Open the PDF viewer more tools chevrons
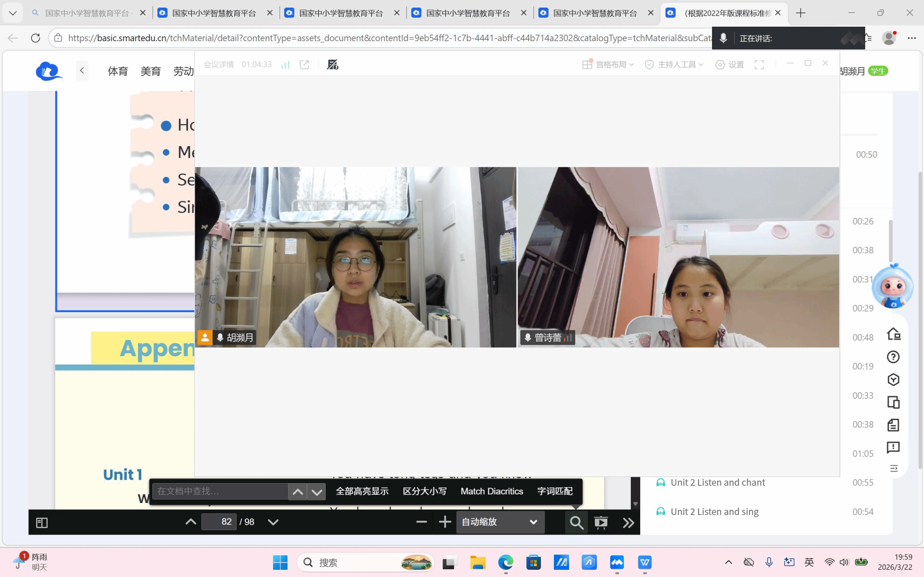Image resolution: width=924 pixels, height=577 pixels. click(x=628, y=522)
